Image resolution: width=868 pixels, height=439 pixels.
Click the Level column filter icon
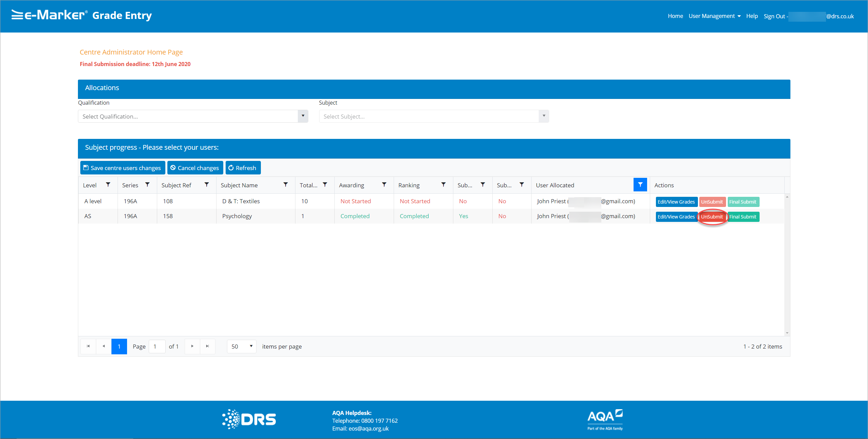108,185
